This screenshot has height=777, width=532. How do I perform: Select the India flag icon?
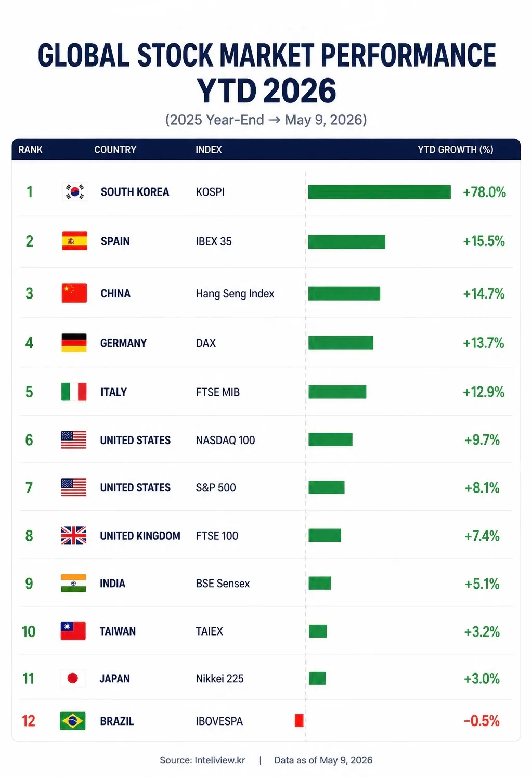click(73, 583)
